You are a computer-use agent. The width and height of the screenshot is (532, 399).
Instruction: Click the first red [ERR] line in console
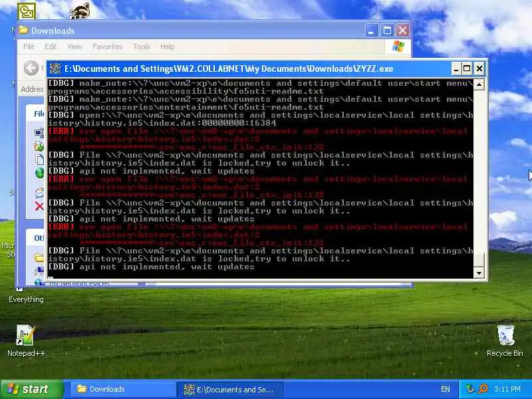(x=258, y=139)
